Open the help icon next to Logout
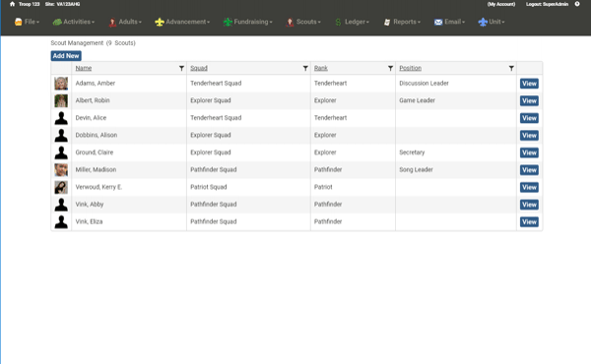The image size is (591, 364). point(577,4)
